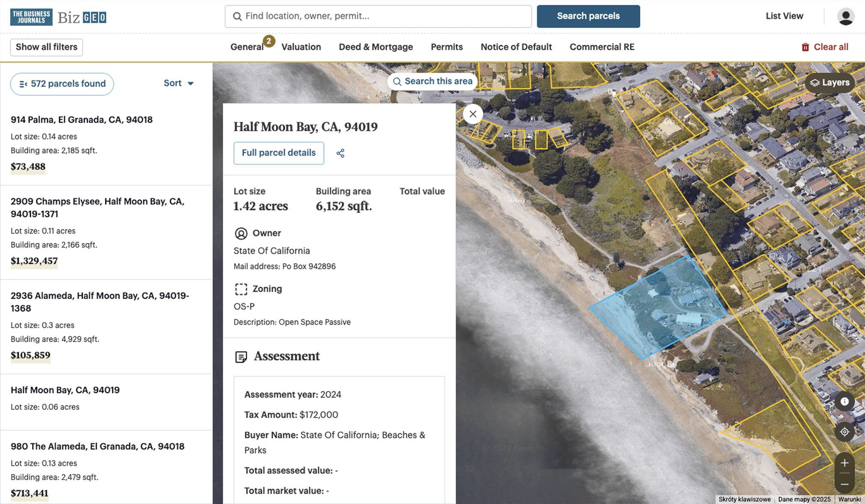Click the State Of California owner name

(271, 251)
